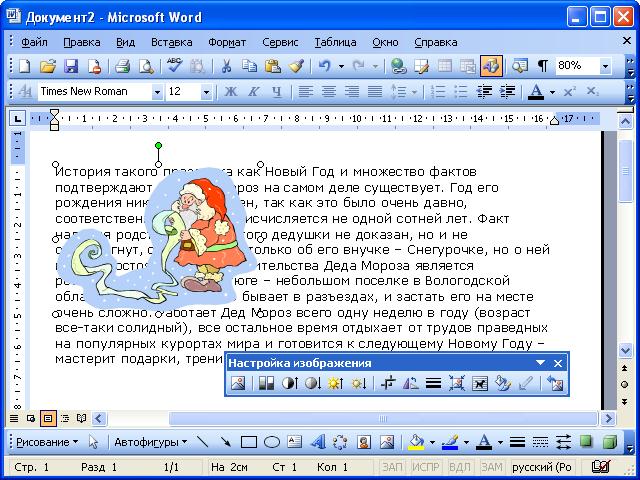Open formatting toolbar font color arrow
640x480 pixels.
pos(552,92)
